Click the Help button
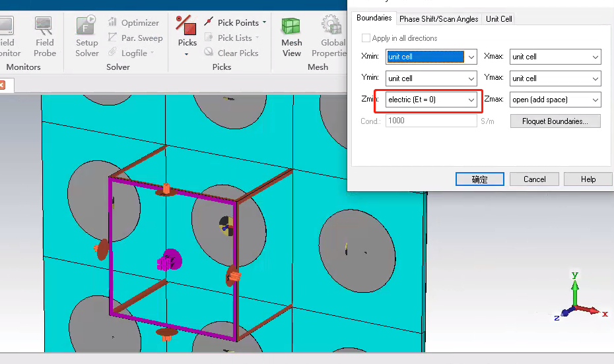The width and height of the screenshot is (614, 364). 588,179
